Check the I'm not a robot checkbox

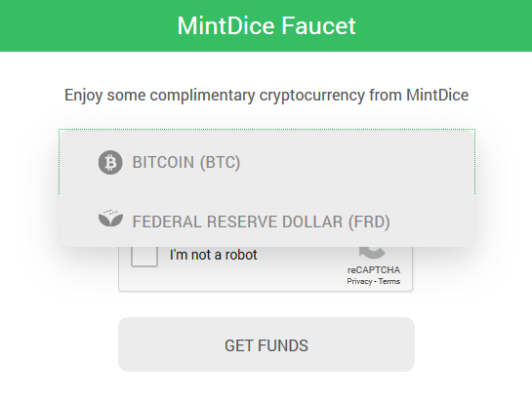[x=144, y=256]
